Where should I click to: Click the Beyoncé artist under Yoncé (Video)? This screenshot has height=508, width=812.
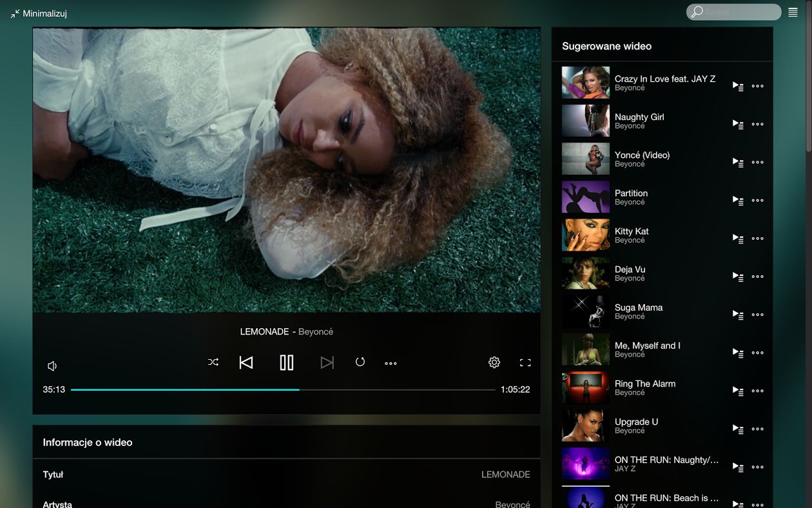pos(630,164)
